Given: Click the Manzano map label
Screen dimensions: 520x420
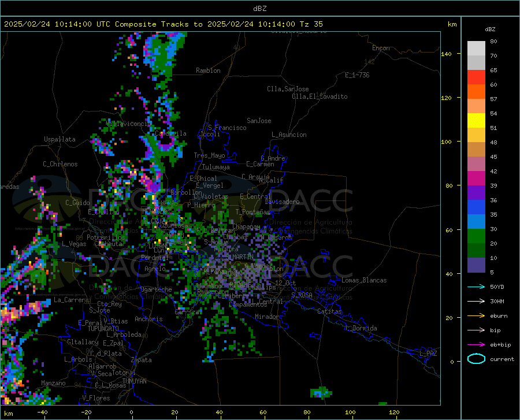Looking at the screenshot, I should tap(53, 383).
